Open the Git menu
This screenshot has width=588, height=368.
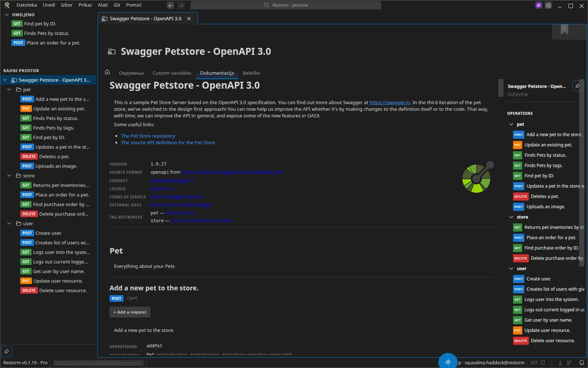coord(117,5)
